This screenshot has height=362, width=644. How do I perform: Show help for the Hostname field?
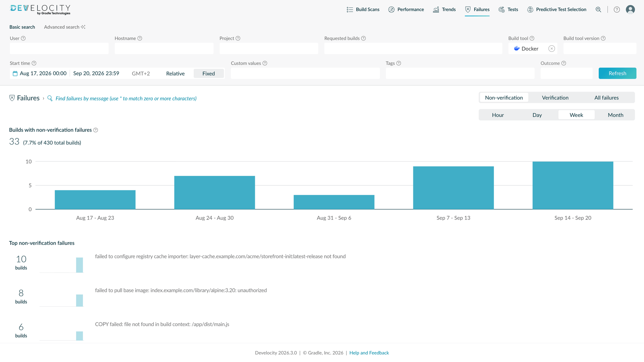click(x=140, y=38)
